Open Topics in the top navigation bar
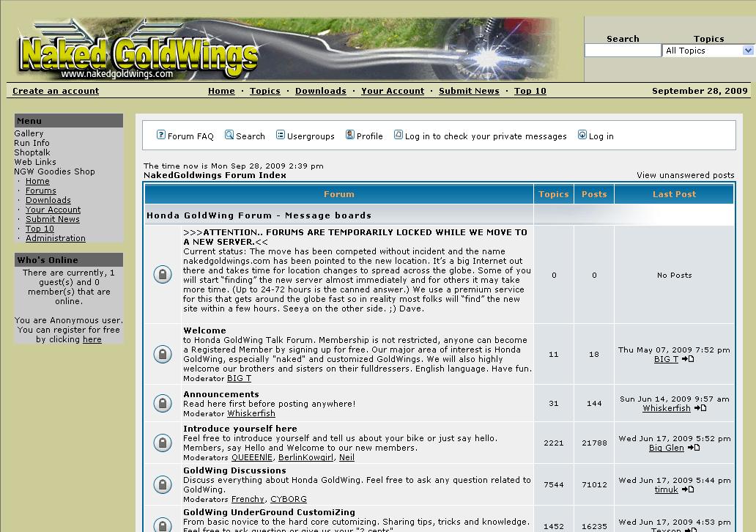 coord(264,91)
